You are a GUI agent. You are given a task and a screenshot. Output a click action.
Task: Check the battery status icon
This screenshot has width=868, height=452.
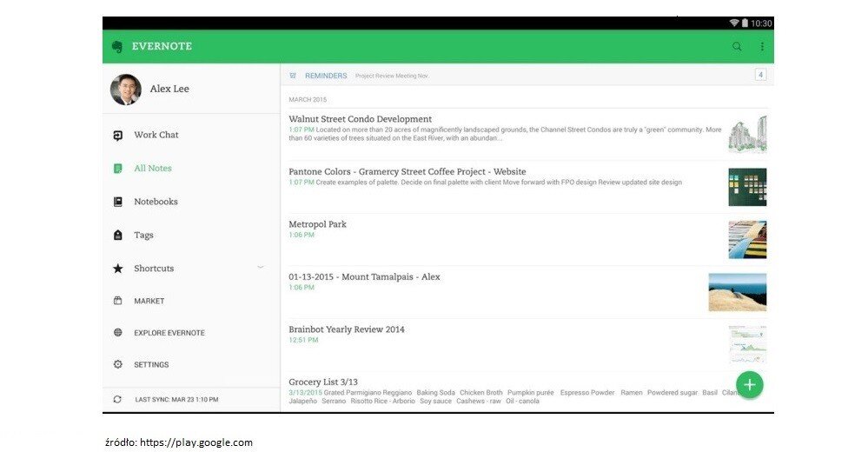pos(745,23)
